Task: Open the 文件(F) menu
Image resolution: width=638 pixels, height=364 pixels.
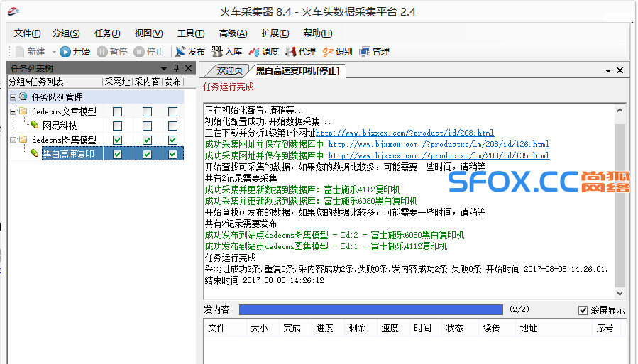Action: pos(27,33)
